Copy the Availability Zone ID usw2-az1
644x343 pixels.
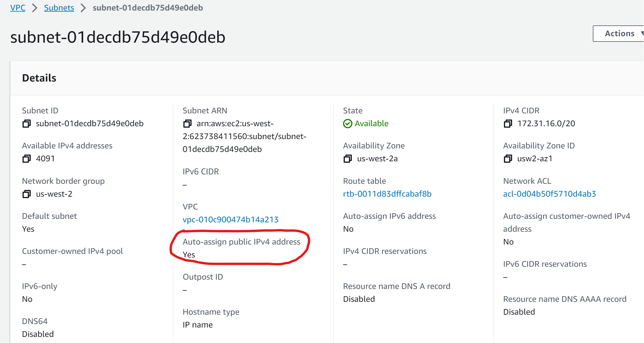(x=508, y=159)
